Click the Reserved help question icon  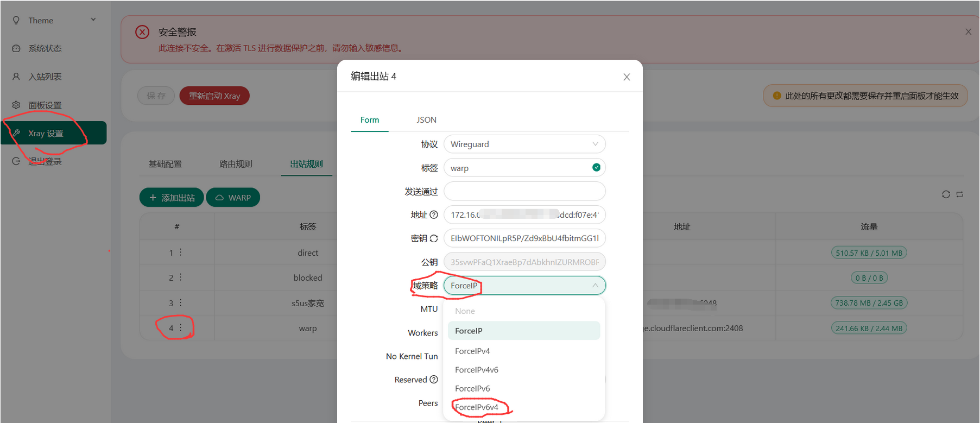[x=434, y=380]
